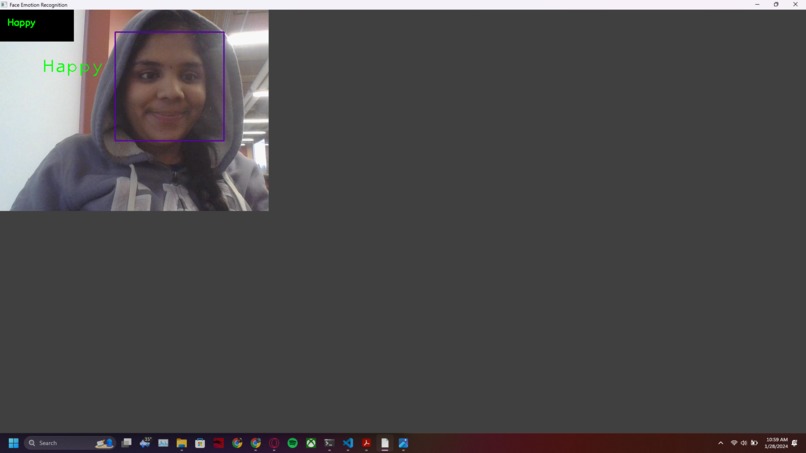Image resolution: width=806 pixels, height=453 pixels.
Task: Open clock and calendar at 10:59 AM
Action: (776, 443)
